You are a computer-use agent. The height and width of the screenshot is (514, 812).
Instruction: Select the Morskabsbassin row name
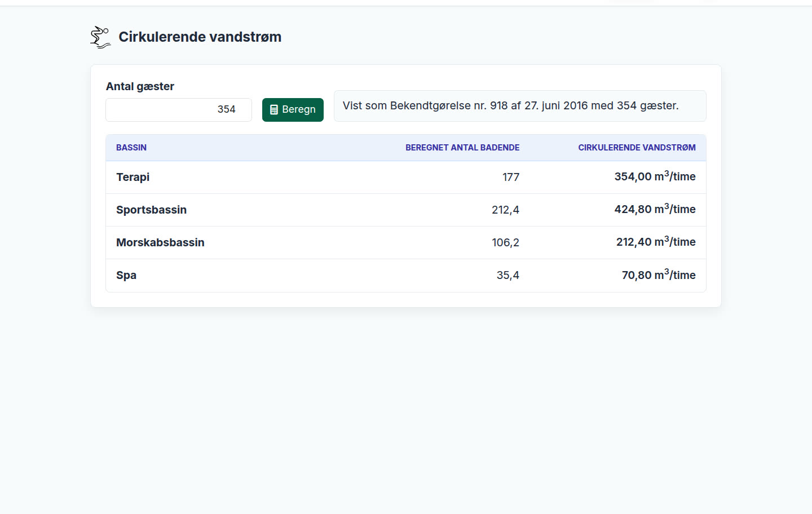click(x=160, y=242)
